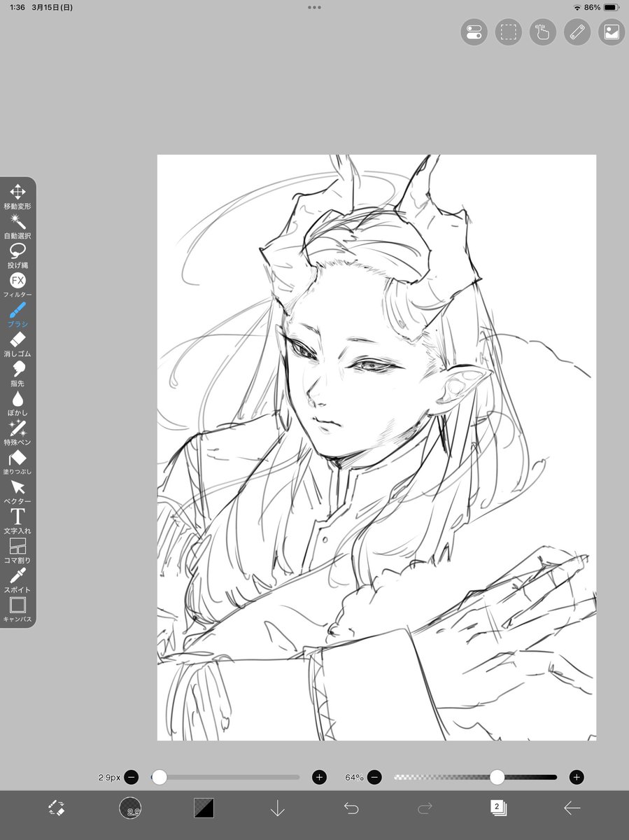Select the Eraser (消しゴム) tool
The image size is (629, 840).
[x=17, y=344]
